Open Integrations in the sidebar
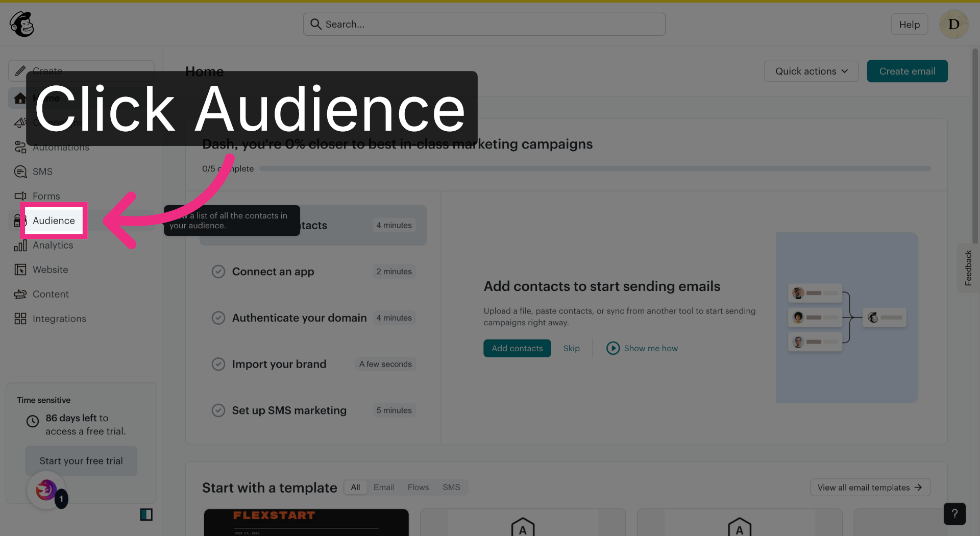980x536 pixels. coord(59,319)
